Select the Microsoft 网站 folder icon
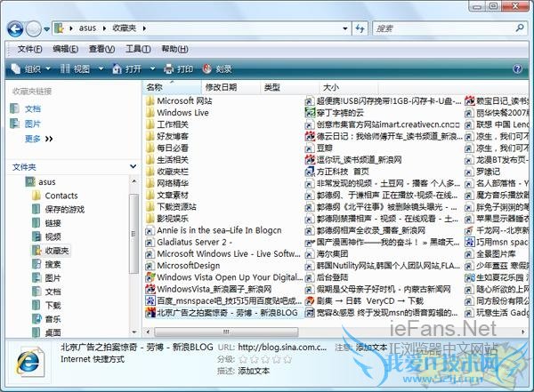This screenshot has height=392, width=534. coord(150,101)
